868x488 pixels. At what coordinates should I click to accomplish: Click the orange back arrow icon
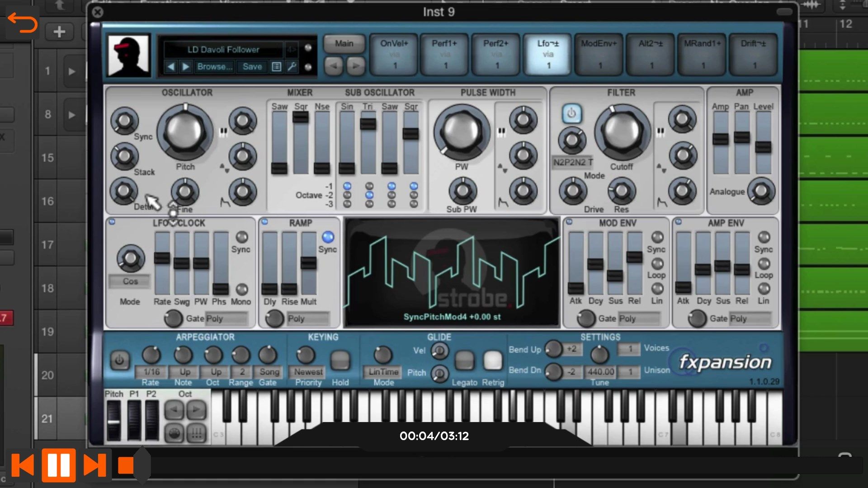(22, 23)
